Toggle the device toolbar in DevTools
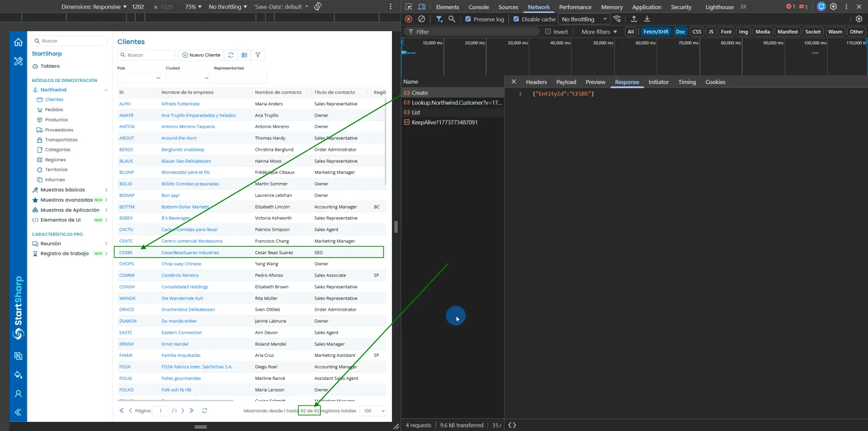The image size is (868, 431). tap(421, 7)
